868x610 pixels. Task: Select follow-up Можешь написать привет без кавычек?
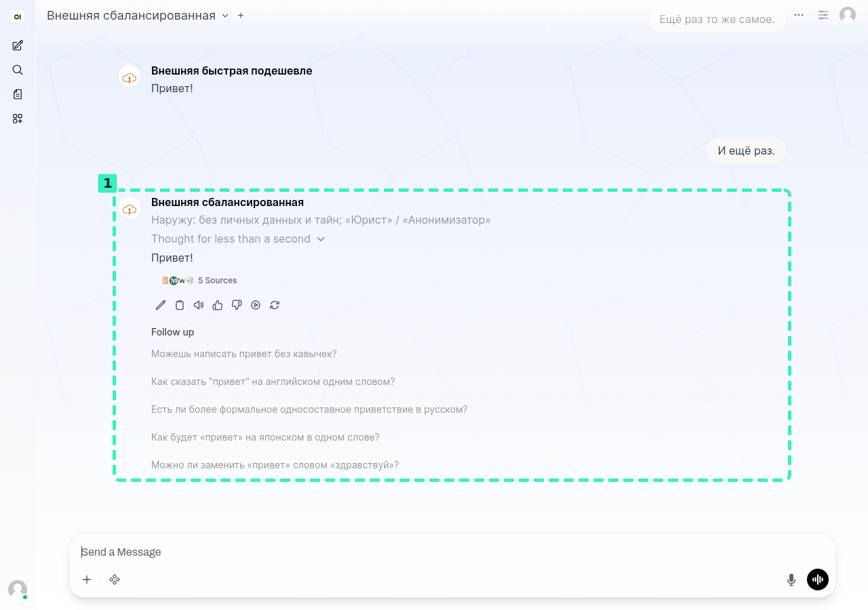click(244, 354)
